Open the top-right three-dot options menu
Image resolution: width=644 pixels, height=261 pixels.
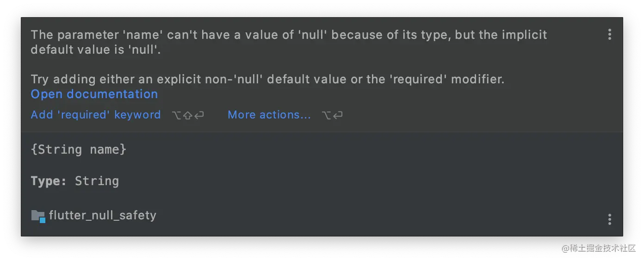point(609,34)
